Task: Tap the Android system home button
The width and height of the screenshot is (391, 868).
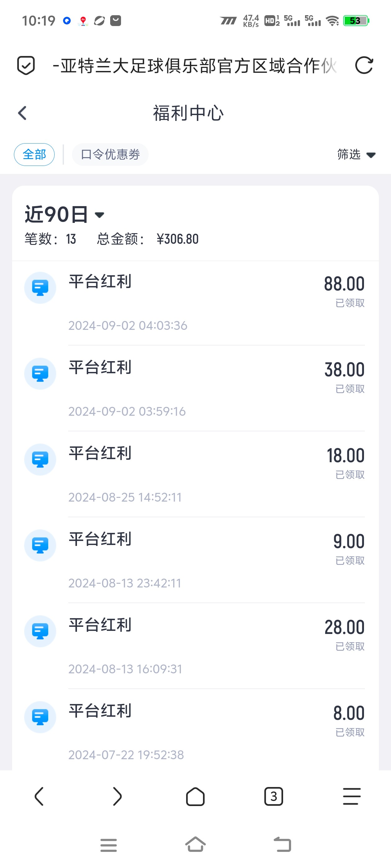Action: pos(195,844)
